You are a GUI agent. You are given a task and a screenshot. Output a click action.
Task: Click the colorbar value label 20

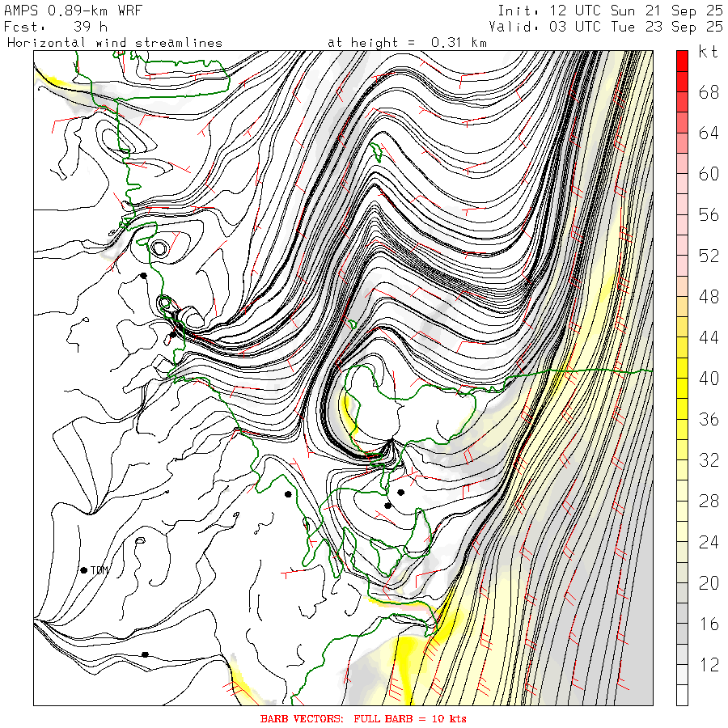pos(709,582)
